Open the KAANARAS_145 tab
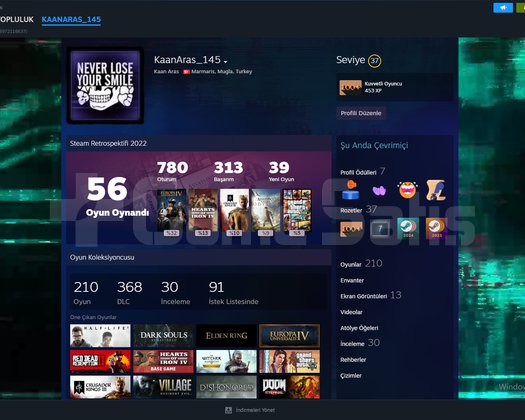 pyautogui.click(x=71, y=19)
